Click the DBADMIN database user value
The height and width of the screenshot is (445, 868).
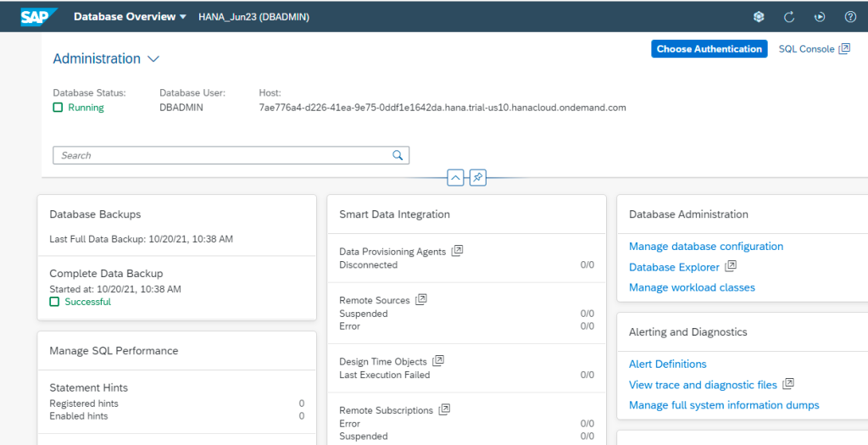click(x=181, y=108)
